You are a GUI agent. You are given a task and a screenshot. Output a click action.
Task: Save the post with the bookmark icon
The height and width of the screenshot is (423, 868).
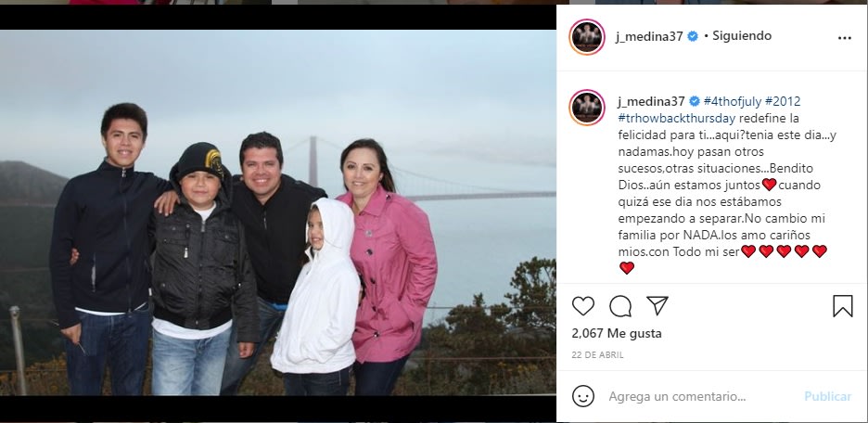click(x=843, y=305)
